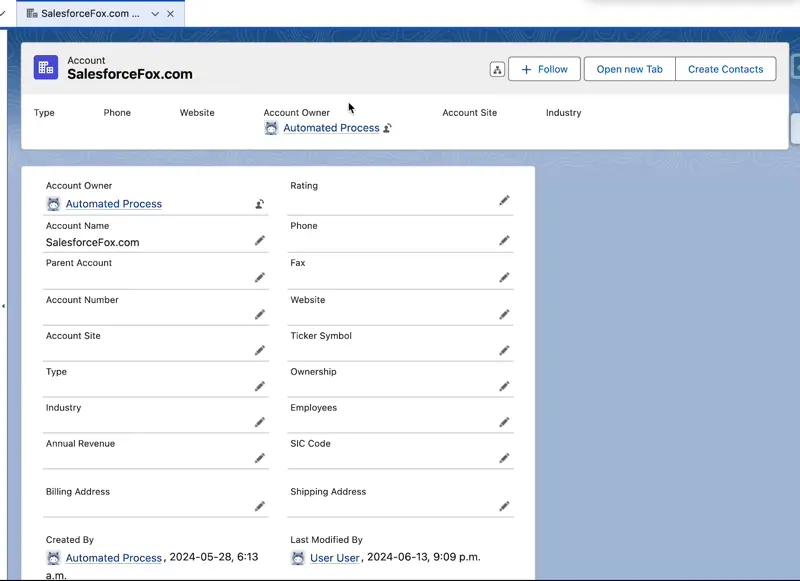Edit Type pencil icon
This screenshot has width=800, height=581.
pyautogui.click(x=260, y=387)
